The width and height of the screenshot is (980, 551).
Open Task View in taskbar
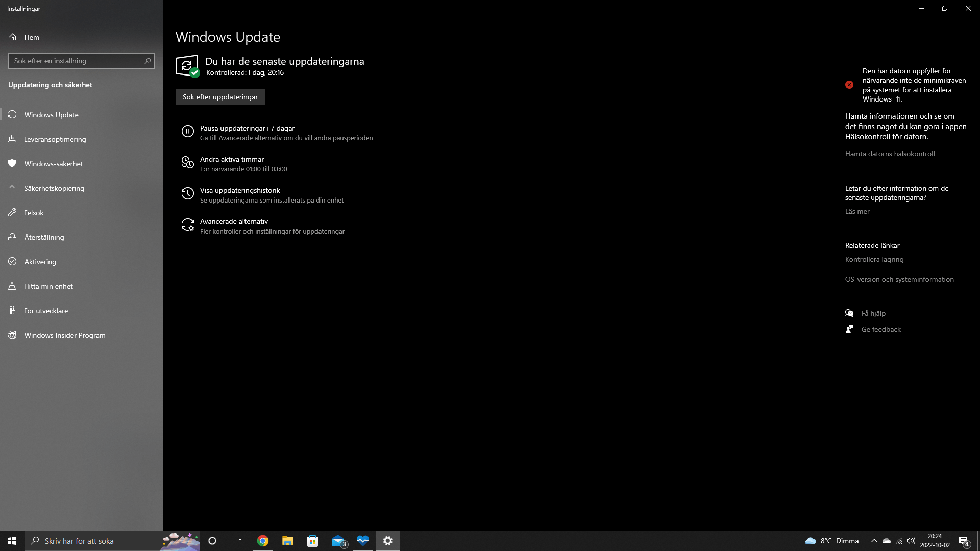[x=237, y=541]
